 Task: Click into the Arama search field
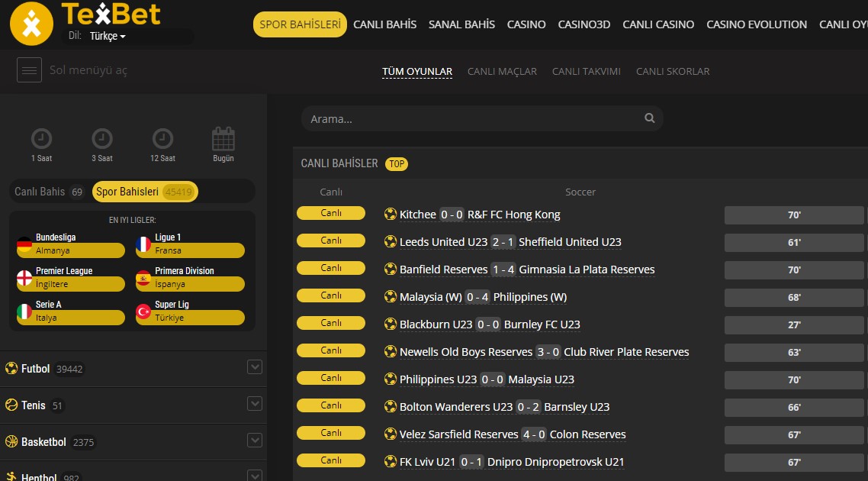(473, 119)
